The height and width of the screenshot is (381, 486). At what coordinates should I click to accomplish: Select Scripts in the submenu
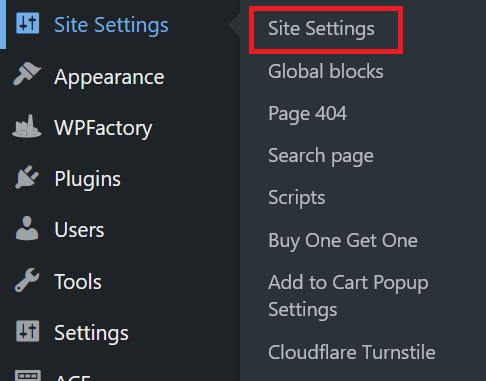pyautogui.click(x=296, y=198)
